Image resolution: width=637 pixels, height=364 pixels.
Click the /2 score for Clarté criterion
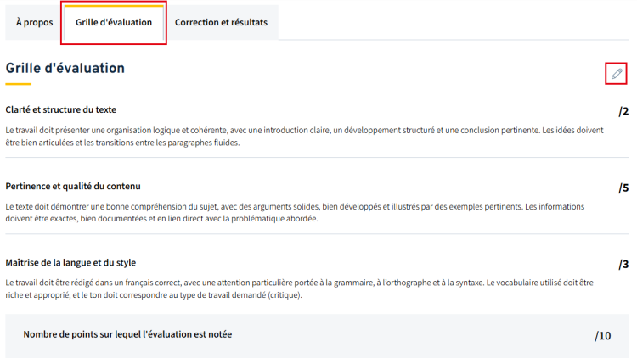pos(623,111)
